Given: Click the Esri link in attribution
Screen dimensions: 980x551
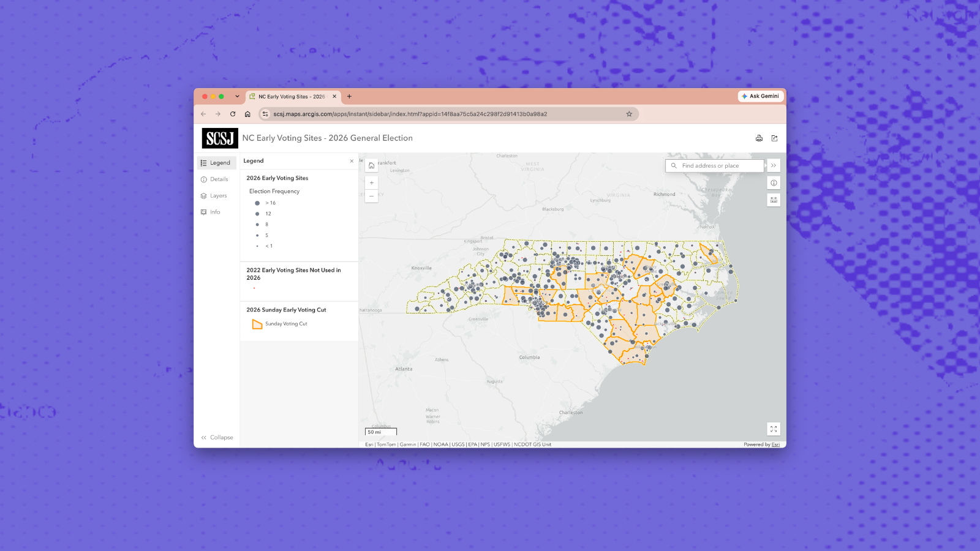Looking at the screenshot, I should tap(775, 444).
